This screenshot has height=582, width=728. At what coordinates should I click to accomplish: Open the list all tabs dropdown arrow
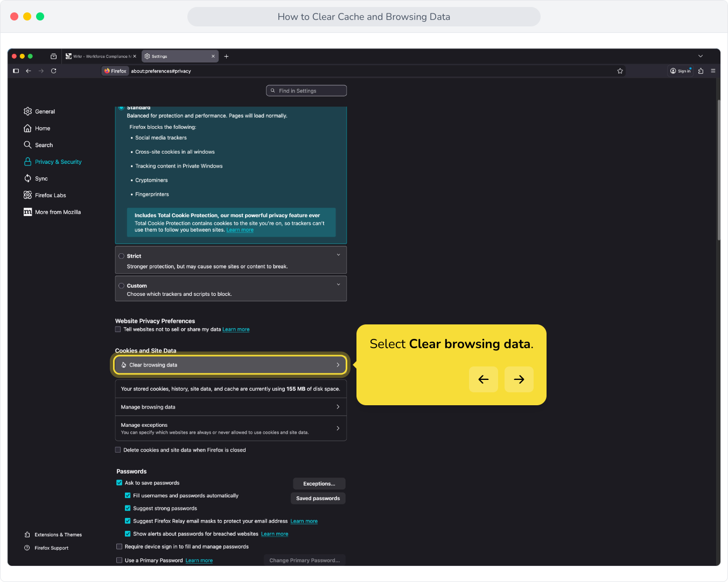pyautogui.click(x=700, y=56)
